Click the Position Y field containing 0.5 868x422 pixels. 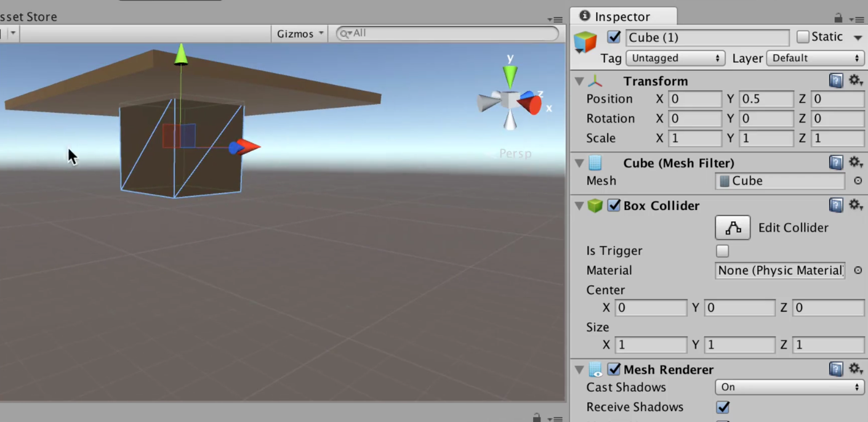(766, 99)
